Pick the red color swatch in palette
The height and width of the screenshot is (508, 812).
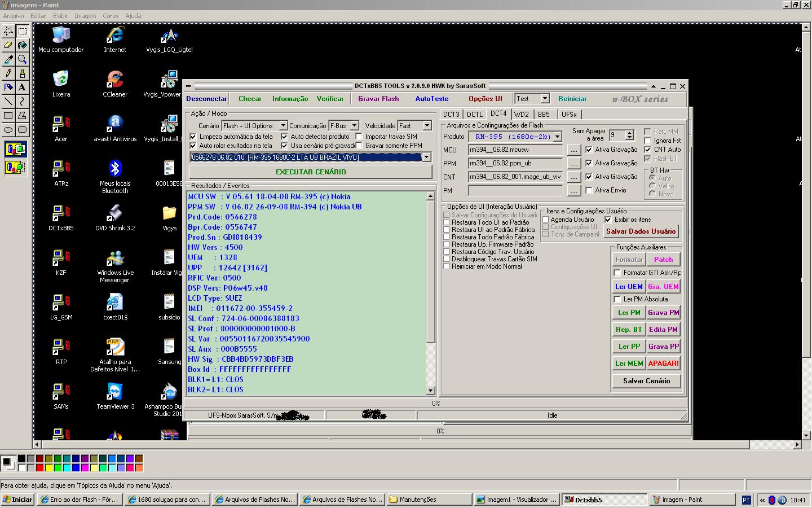pos(39,468)
